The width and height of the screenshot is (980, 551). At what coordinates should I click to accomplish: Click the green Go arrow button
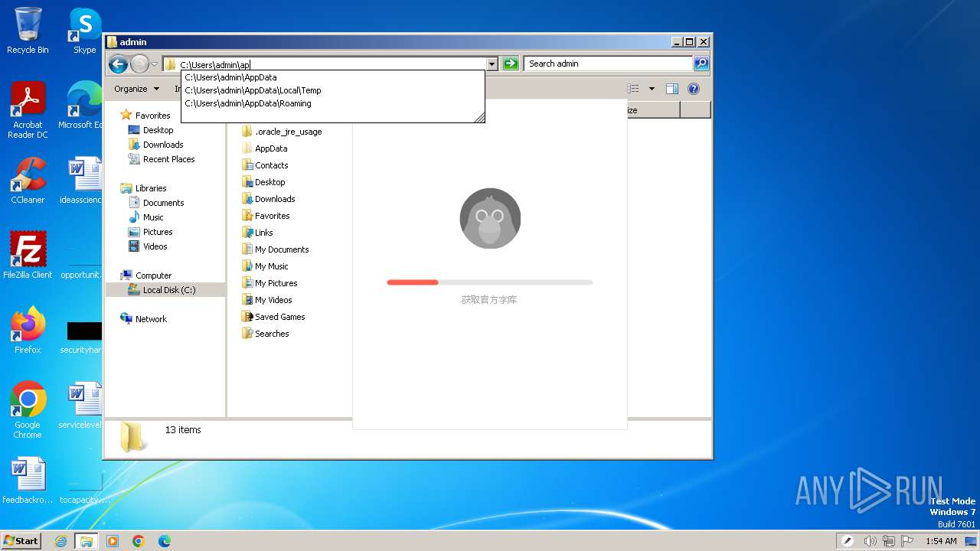coord(511,64)
